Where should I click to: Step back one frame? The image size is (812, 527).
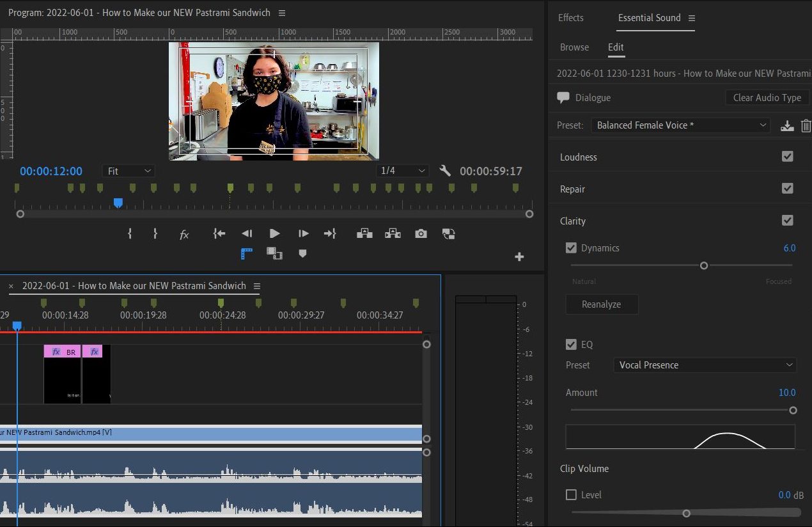pos(247,234)
